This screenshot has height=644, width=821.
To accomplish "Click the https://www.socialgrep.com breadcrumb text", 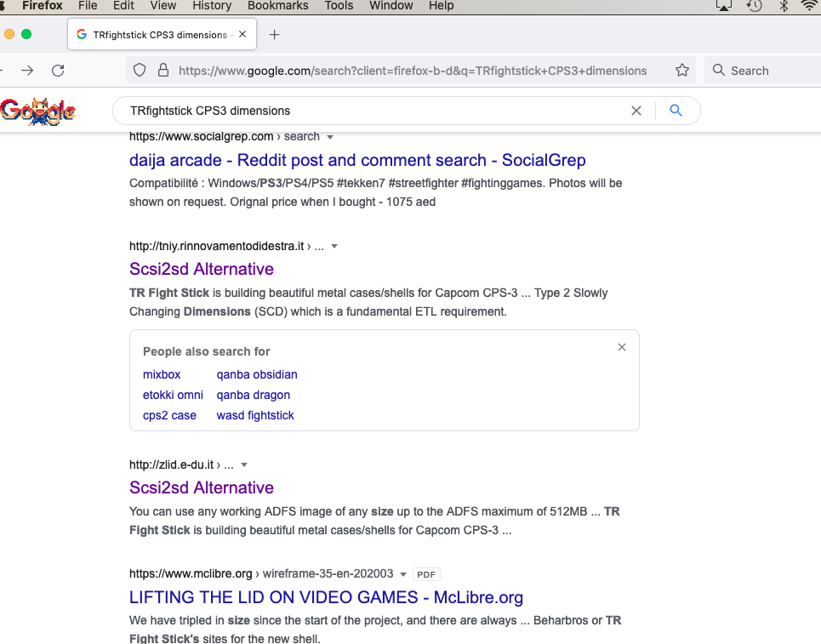I will pyautogui.click(x=202, y=137).
